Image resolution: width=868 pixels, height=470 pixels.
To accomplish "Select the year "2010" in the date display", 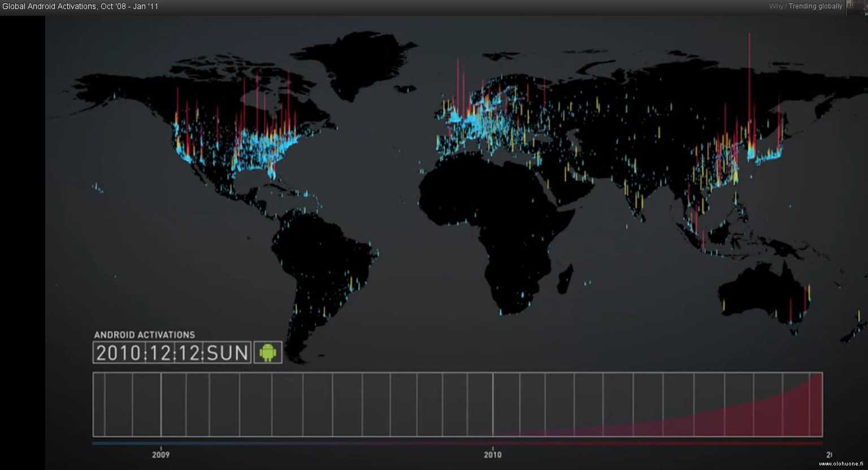I will pos(119,353).
